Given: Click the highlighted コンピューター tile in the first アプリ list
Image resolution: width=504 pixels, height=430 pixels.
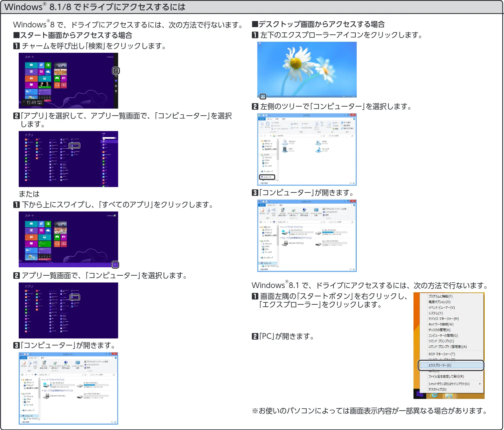Looking at the screenshot, I should (x=75, y=146).
